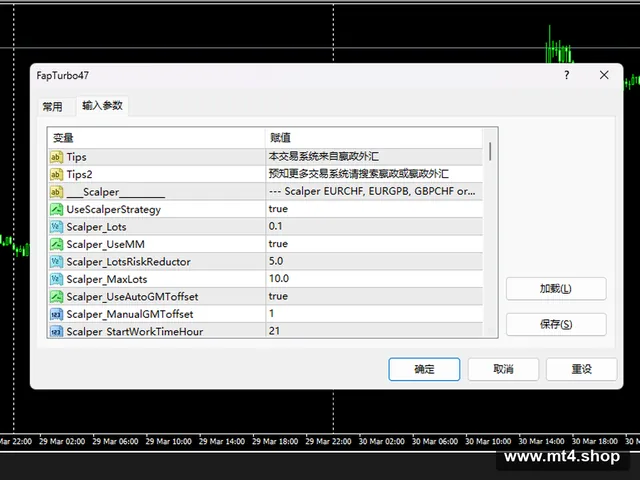Click the double icon beside Scalper_Lots
This screenshot has height=480, width=640.
point(56,227)
